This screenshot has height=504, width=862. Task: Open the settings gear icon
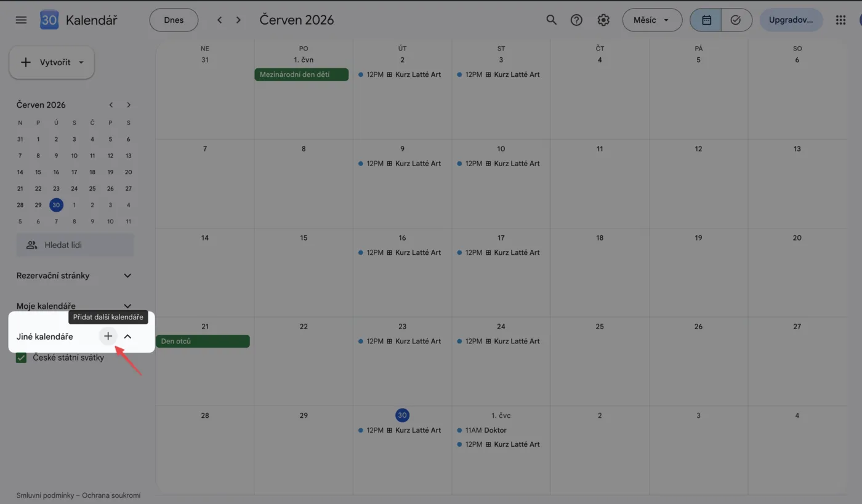coord(603,20)
